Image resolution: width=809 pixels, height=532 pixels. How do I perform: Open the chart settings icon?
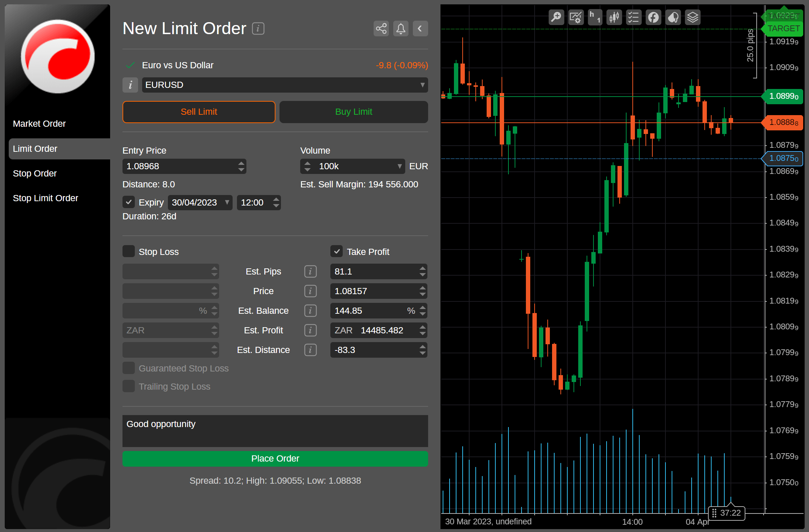pos(576,17)
